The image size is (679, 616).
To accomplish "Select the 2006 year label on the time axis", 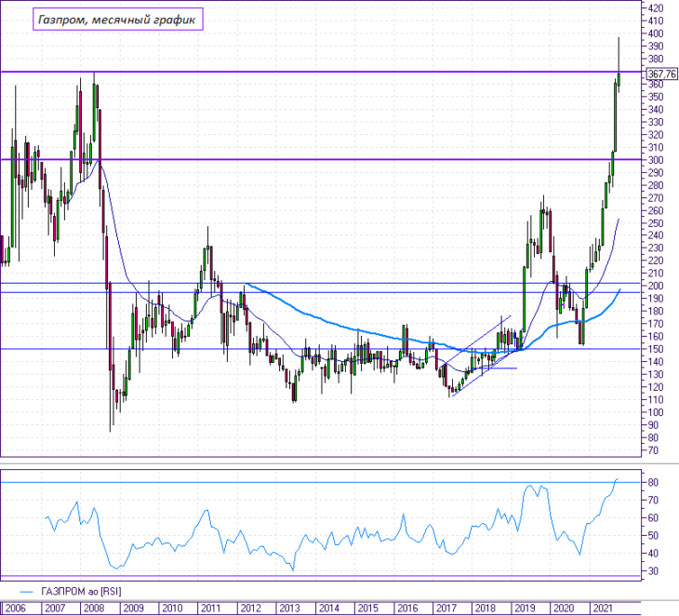I will click(x=15, y=609).
